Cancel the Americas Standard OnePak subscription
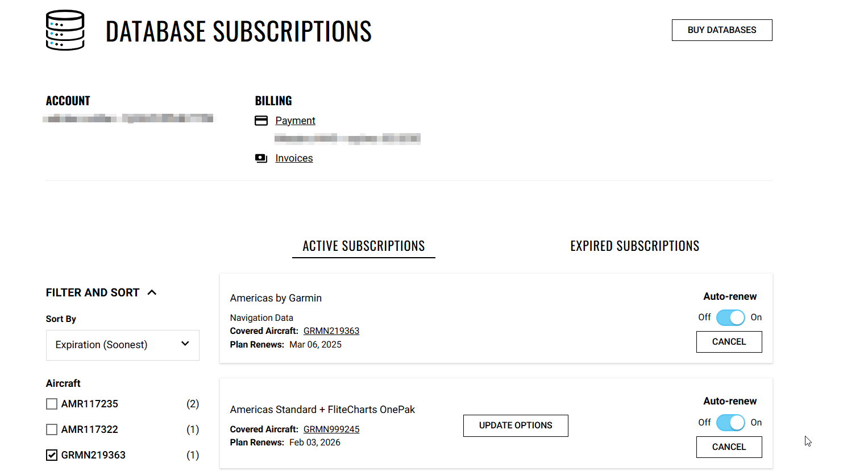868x475 pixels. tap(729, 447)
